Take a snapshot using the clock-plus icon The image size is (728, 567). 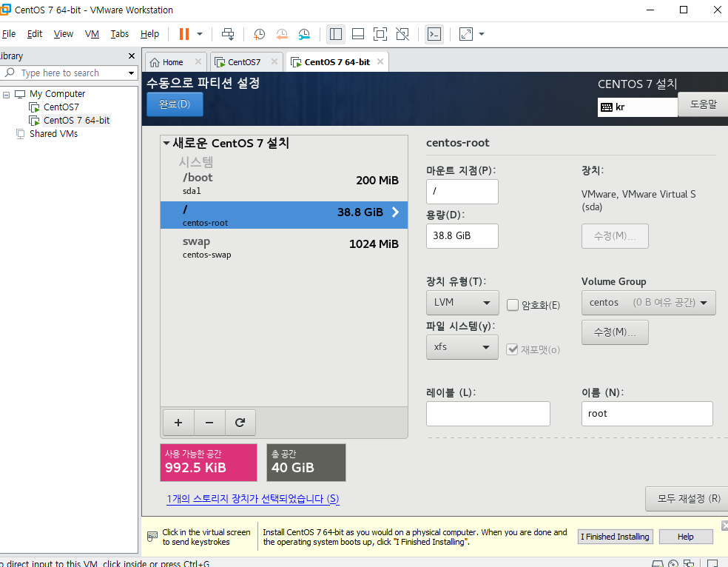coord(259,34)
